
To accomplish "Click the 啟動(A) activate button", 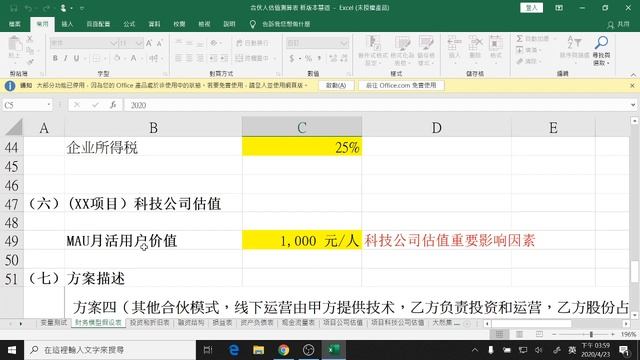I will tap(336, 85).
